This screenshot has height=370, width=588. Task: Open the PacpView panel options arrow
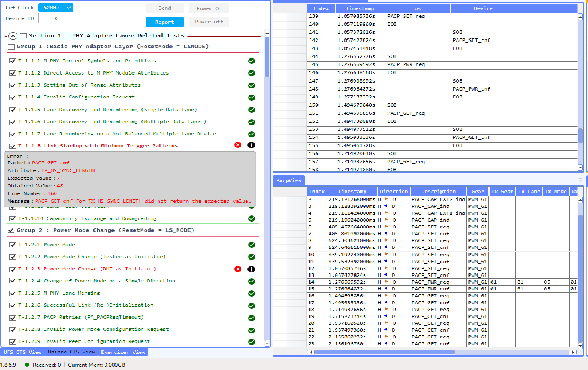click(x=580, y=180)
